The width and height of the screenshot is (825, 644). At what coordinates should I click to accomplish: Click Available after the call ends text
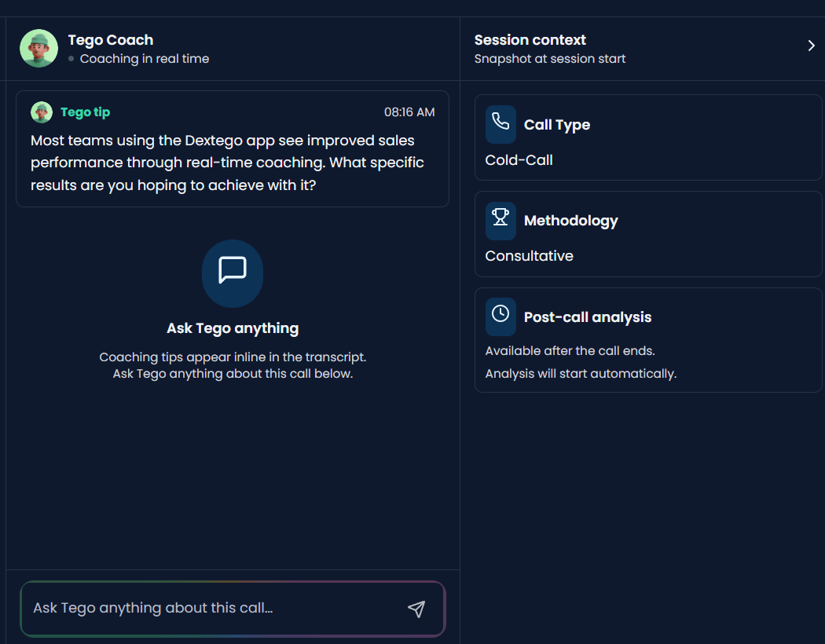coord(570,350)
